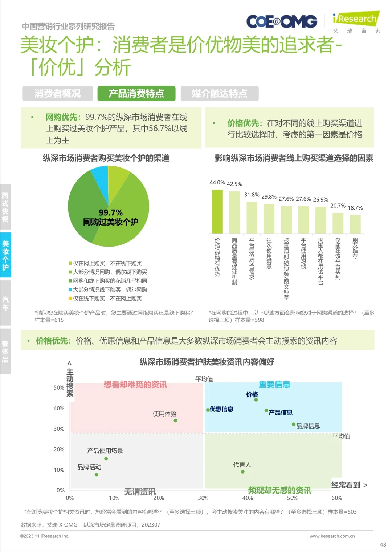Click the COE@OMG logo
Screen dimensions: 392x552
(282, 21)
